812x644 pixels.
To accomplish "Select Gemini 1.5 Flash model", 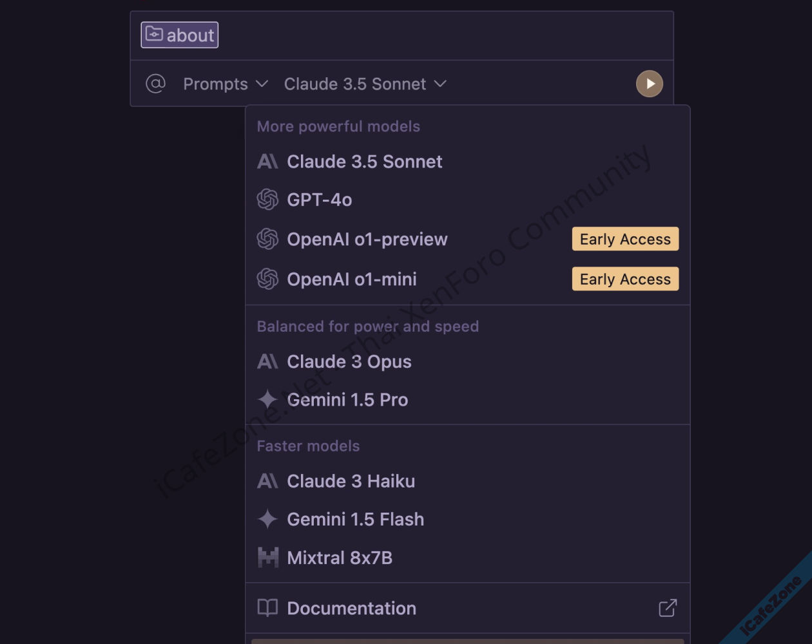I will [355, 519].
